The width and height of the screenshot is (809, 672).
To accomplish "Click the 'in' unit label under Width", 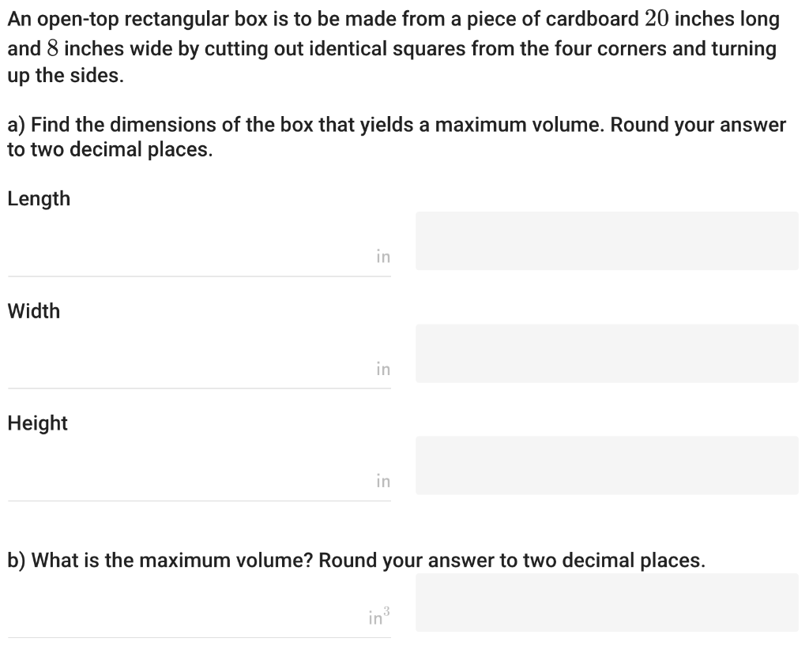I will [382, 368].
